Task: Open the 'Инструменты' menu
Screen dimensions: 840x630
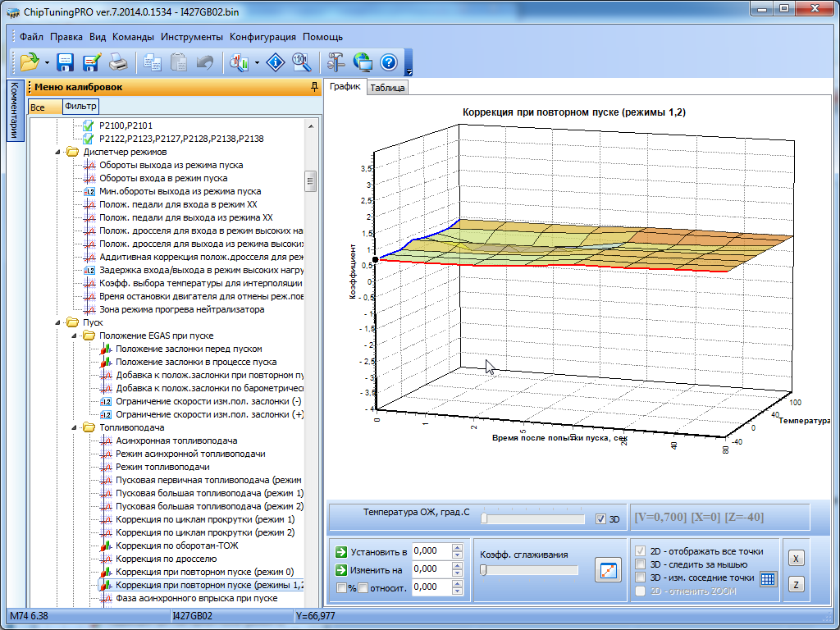Action: coord(192,37)
